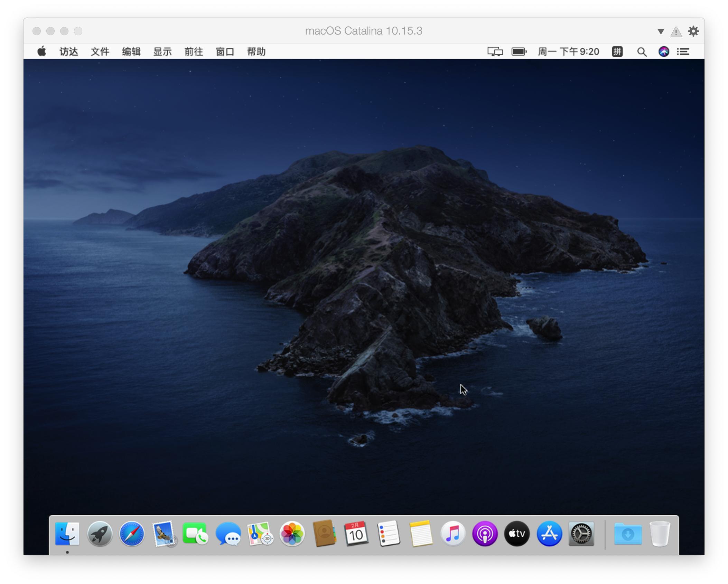Open Spotlight search magnifier
Viewport: 728px width, 584px height.
pos(642,52)
